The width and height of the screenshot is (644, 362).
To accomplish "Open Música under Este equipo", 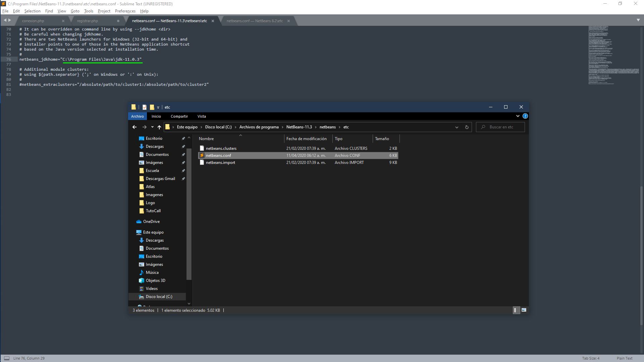I will (x=152, y=273).
